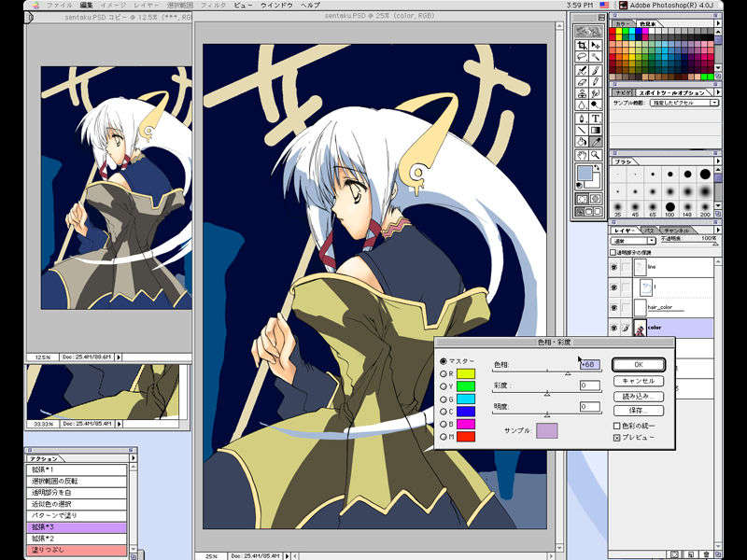This screenshot has height=560, width=747.
Task: Open the 33.33% window status bar arrow
Action: coord(119,424)
